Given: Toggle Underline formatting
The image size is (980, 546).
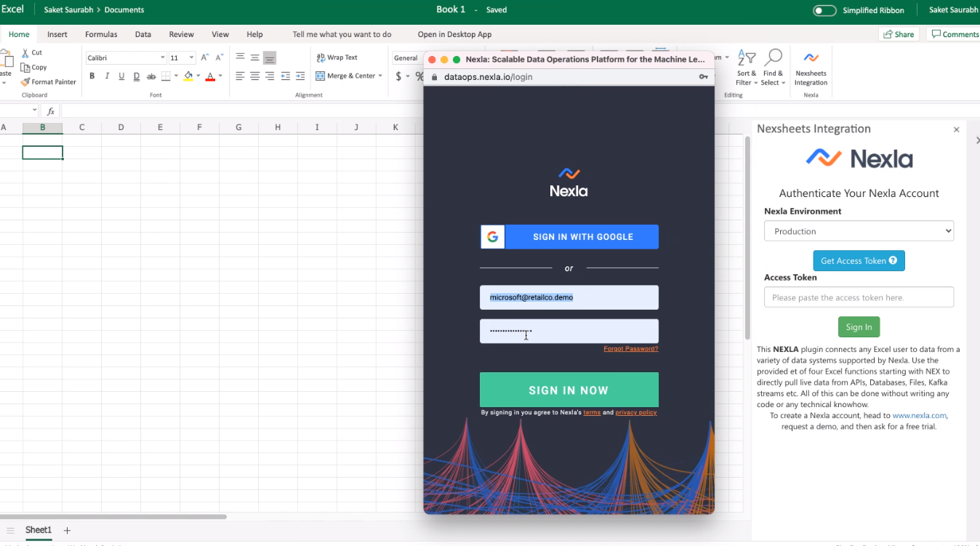Looking at the screenshot, I should tap(121, 76).
